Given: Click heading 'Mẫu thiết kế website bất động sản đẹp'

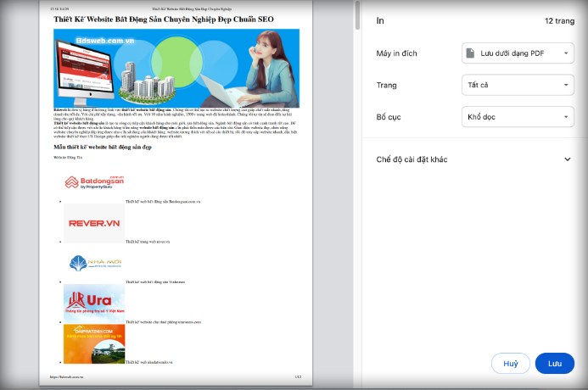Looking at the screenshot, I should click(x=103, y=148).
